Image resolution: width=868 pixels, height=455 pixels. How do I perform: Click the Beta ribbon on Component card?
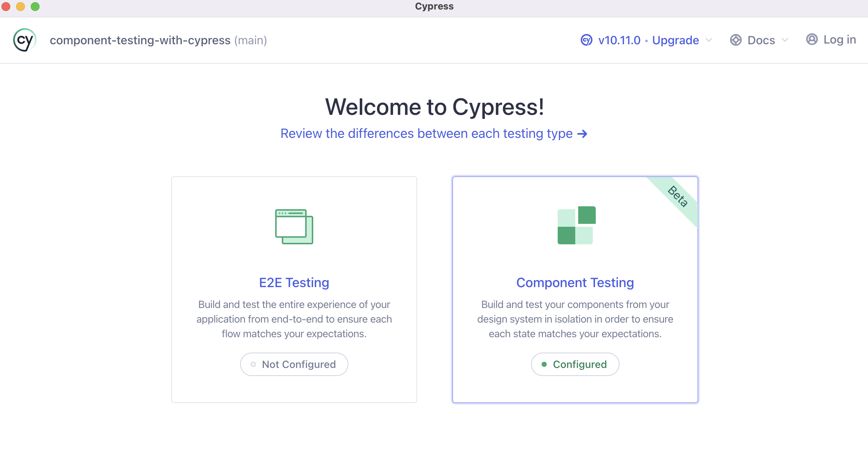click(x=677, y=197)
